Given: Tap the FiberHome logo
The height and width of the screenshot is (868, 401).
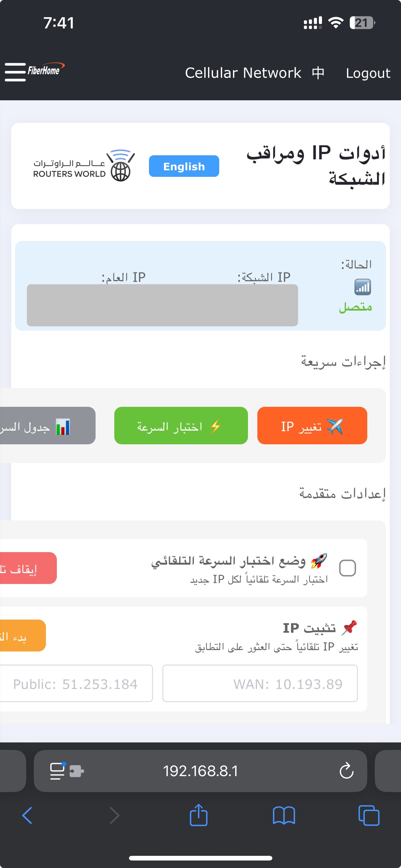Looking at the screenshot, I should coord(46,70).
